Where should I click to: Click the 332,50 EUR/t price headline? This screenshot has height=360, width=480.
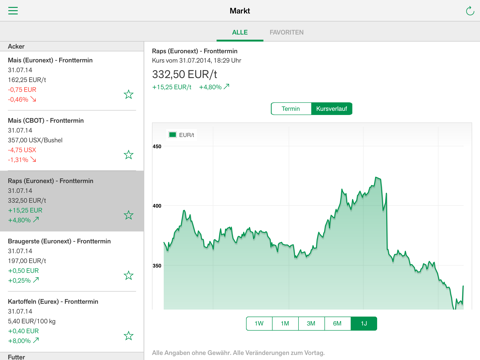184,74
